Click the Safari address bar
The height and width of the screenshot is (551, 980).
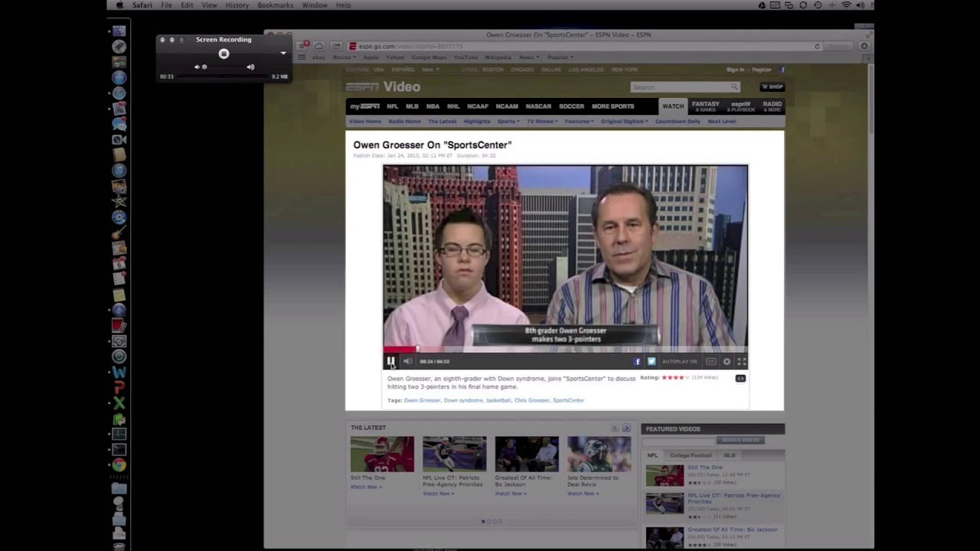[585, 46]
